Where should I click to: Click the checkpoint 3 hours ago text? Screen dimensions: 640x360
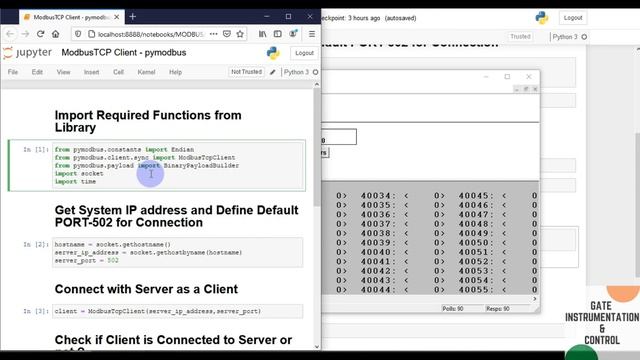point(351,18)
